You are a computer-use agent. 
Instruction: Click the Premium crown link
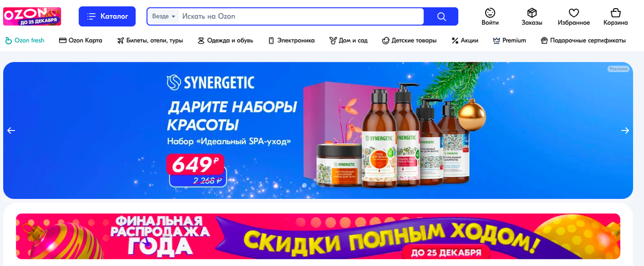coord(509,40)
